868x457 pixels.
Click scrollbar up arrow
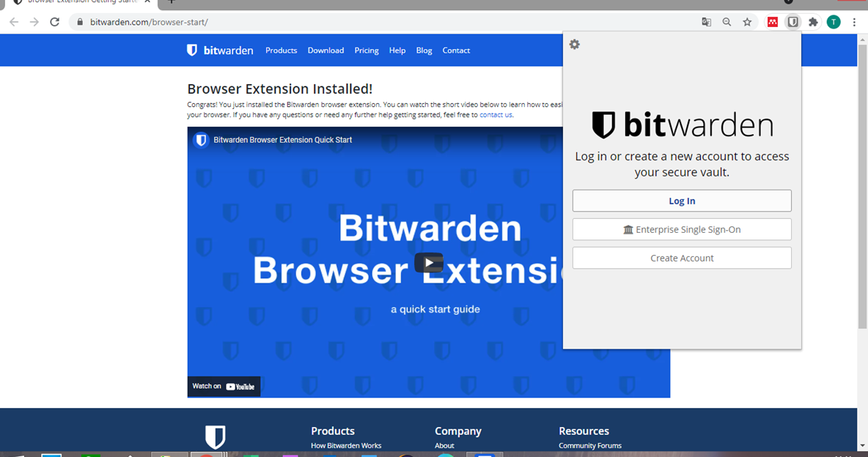tap(862, 40)
